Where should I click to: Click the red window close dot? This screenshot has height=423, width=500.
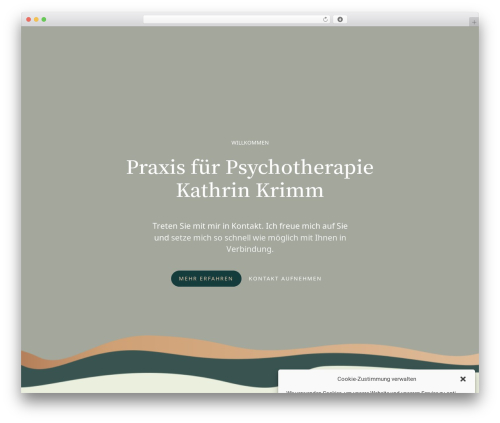[29, 20]
